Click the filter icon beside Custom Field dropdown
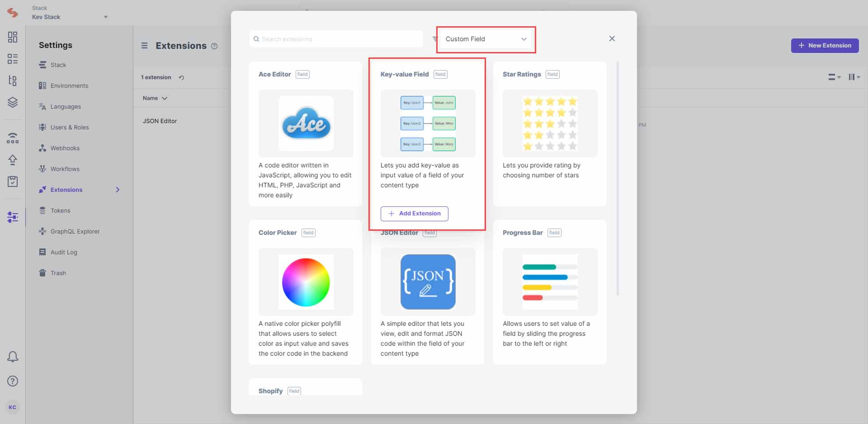 tap(435, 39)
